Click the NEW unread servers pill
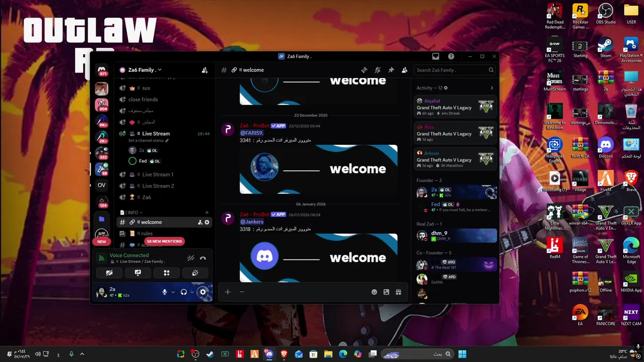The height and width of the screenshot is (362, 644). [102, 242]
